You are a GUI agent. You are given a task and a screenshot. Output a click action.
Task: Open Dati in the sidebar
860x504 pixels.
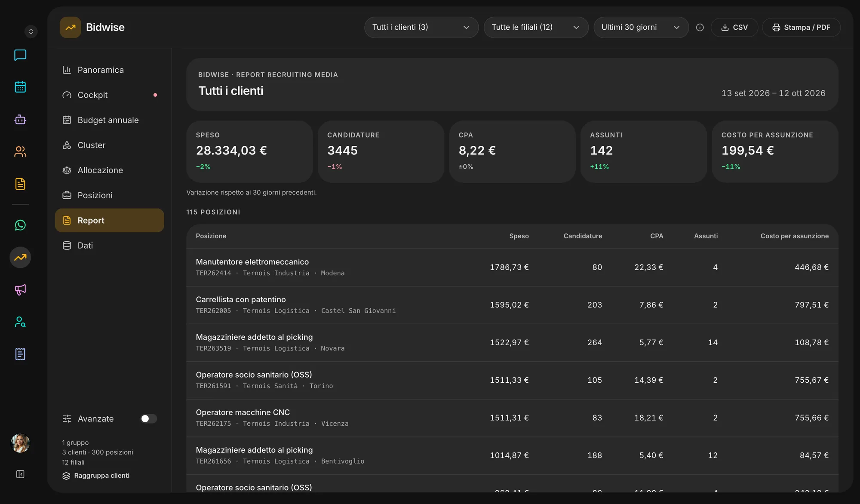pos(110,246)
